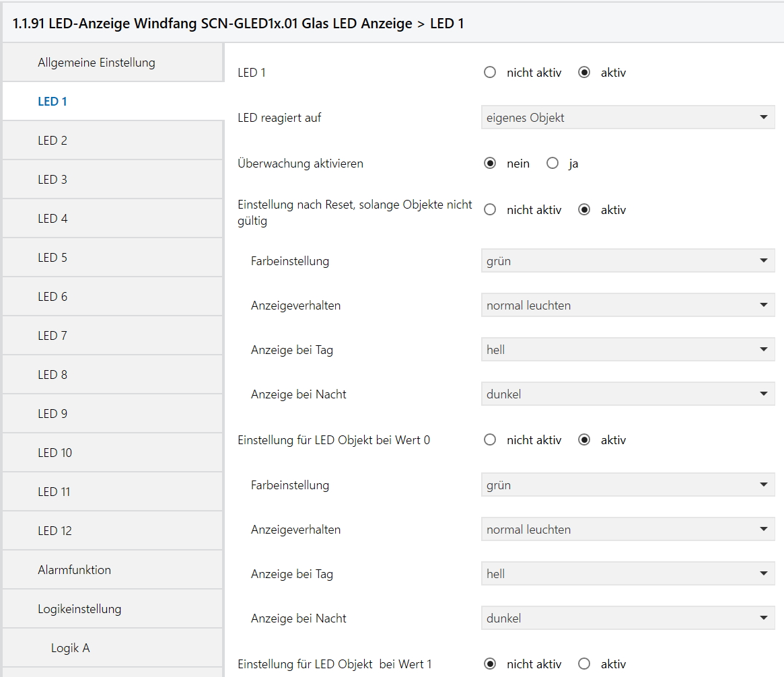Click the 'Überwachung aktivieren' label
Image resolution: width=784 pixels, height=677 pixels.
(x=301, y=164)
